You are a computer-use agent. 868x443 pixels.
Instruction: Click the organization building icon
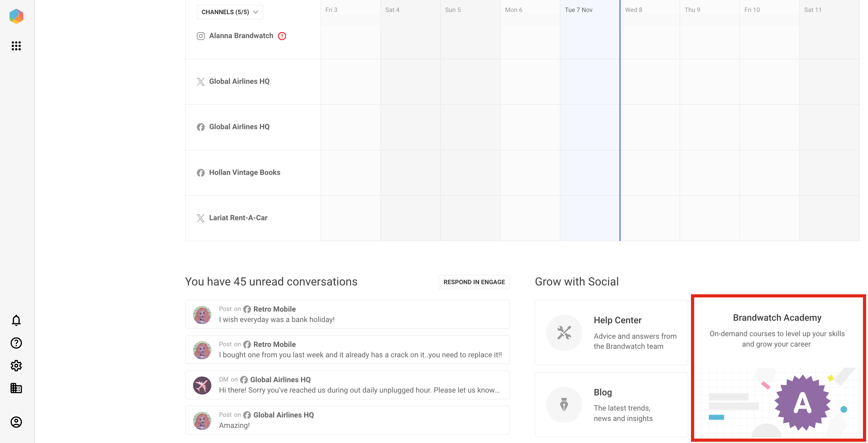point(16,388)
